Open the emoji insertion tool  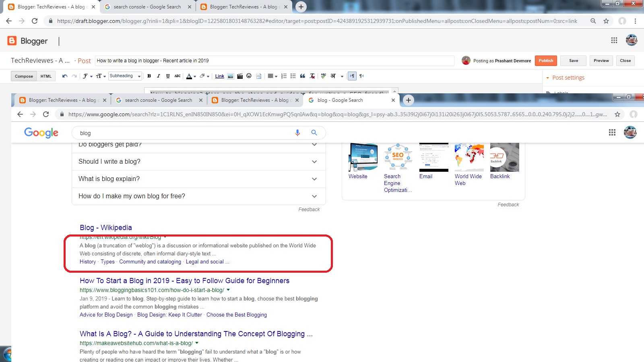(249, 76)
